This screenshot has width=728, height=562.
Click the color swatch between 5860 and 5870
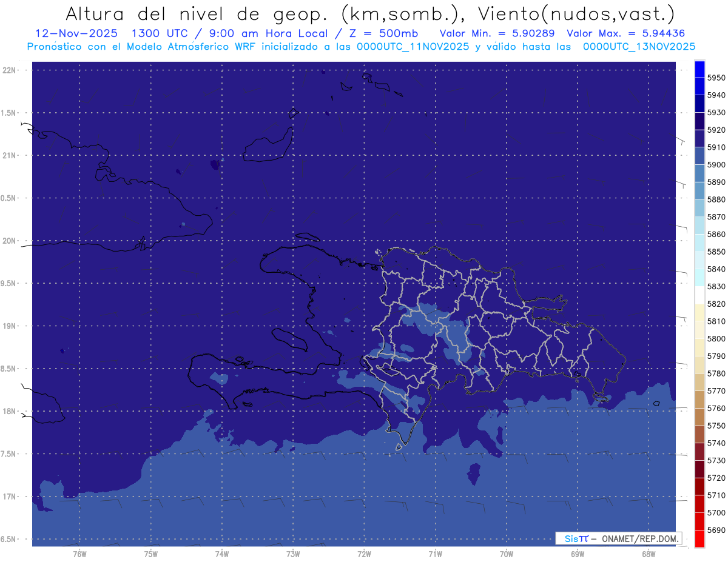[699, 226]
